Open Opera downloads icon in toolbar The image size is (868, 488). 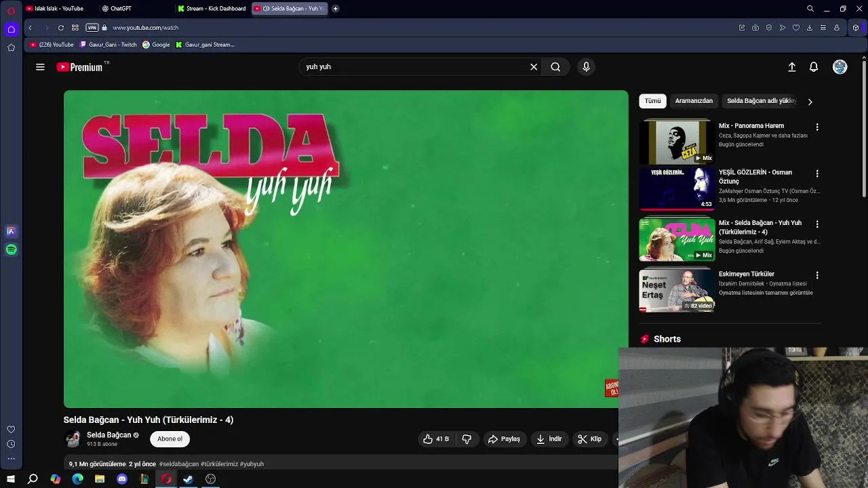click(810, 28)
